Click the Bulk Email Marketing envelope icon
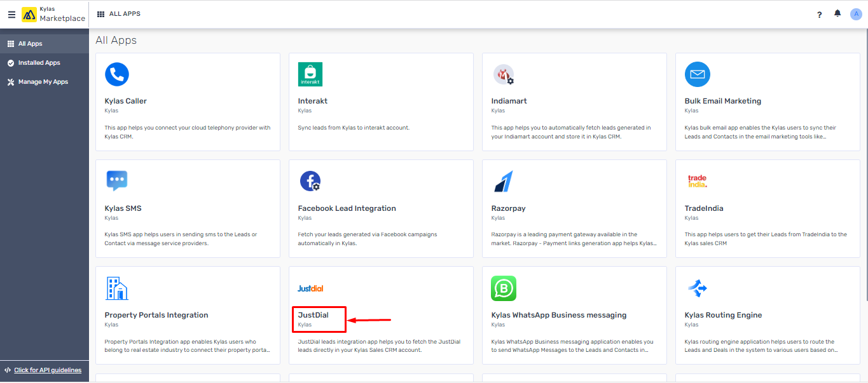868x383 pixels. pos(698,74)
